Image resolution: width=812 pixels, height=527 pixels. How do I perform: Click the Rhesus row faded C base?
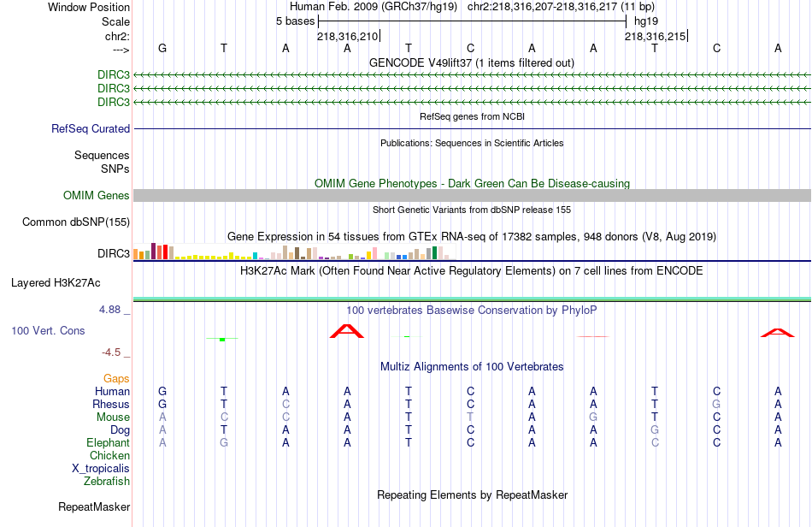(285, 404)
